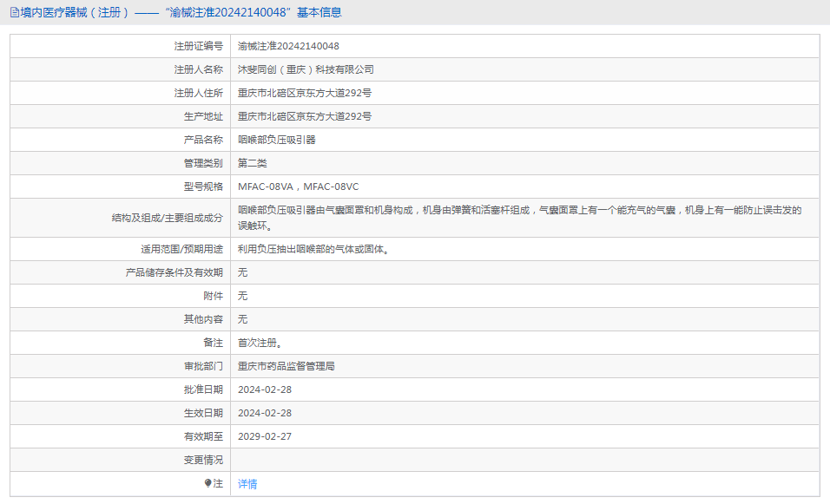This screenshot has height=504, width=830.
Task: Click the 型号规格 label
Action: (x=203, y=187)
